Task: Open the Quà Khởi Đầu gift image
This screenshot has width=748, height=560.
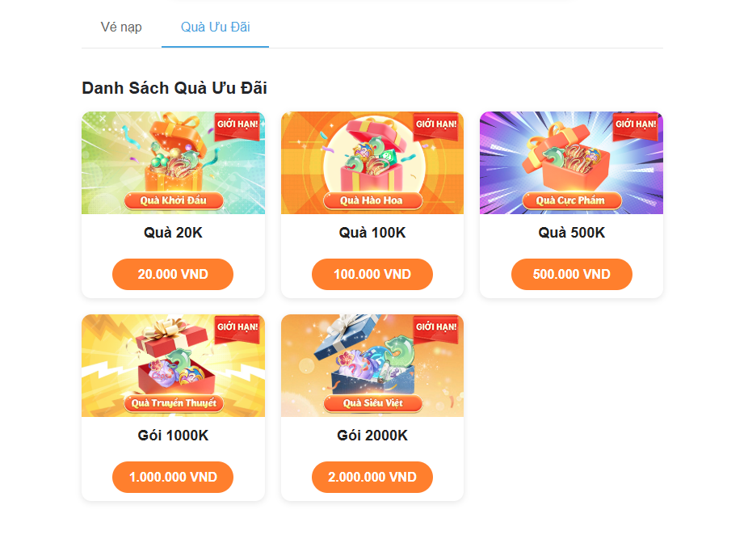Action: tap(173, 162)
